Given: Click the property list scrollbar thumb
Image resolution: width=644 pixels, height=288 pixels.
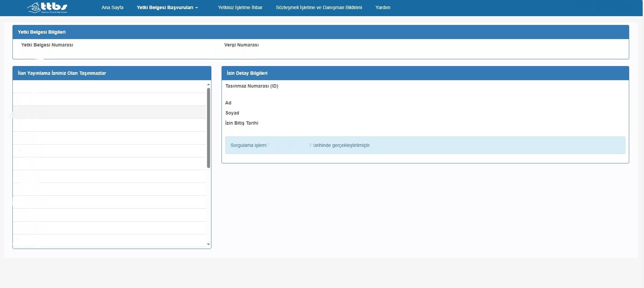Looking at the screenshot, I should click(208, 128).
